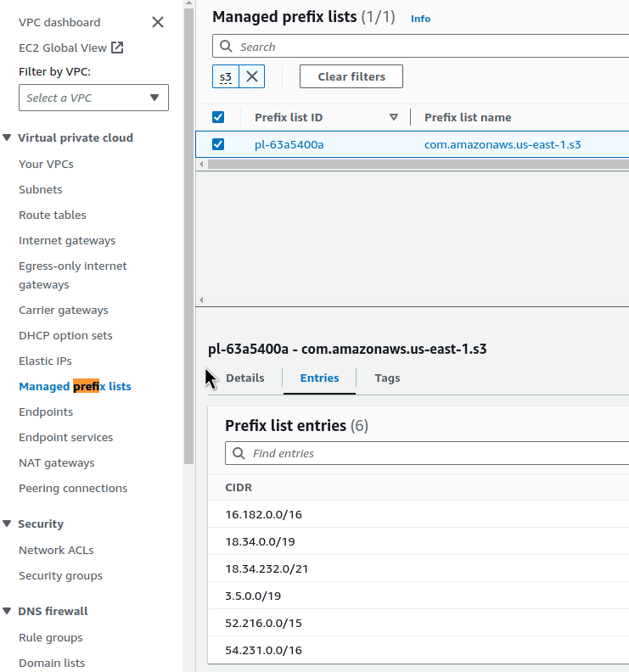Focus the prefix lists Search field

click(421, 47)
